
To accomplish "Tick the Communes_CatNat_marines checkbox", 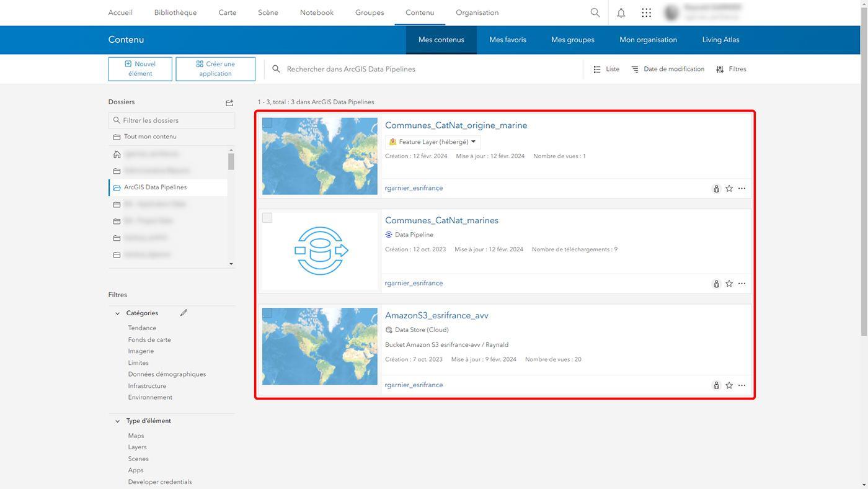I will coord(267,218).
